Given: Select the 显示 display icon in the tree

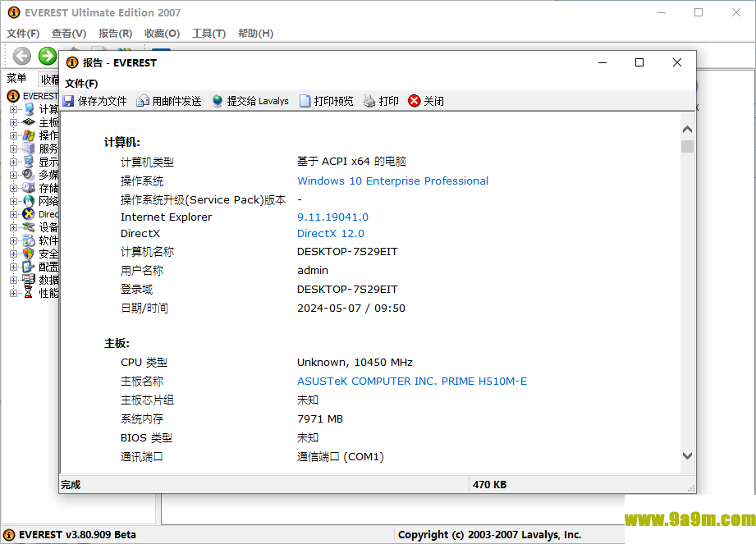Looking at the screenshot, I should tap(29, 162).
